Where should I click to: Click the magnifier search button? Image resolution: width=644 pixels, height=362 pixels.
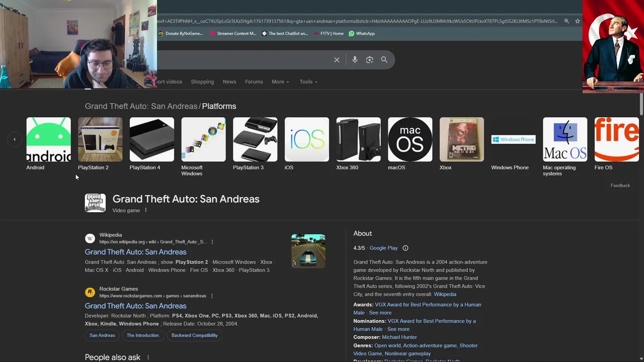tap(384, 60)
